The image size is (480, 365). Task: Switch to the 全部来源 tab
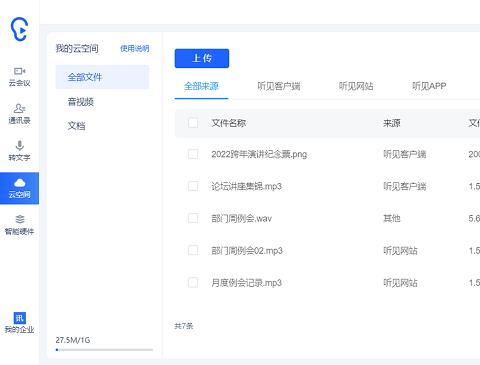(201, 86)
